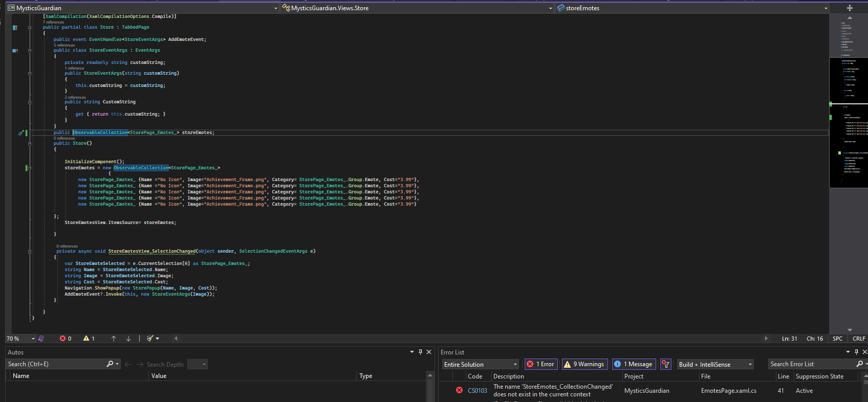This screenshot has height=402, width=868.
Task: Collapse the StoreEmotesView_SelectionChanged method block
Action: point(30,252)
